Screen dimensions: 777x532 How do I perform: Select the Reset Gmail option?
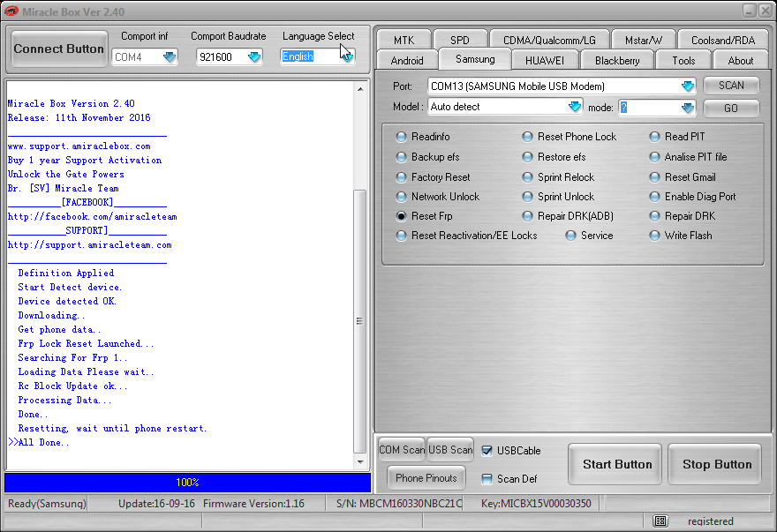[654, 177]
